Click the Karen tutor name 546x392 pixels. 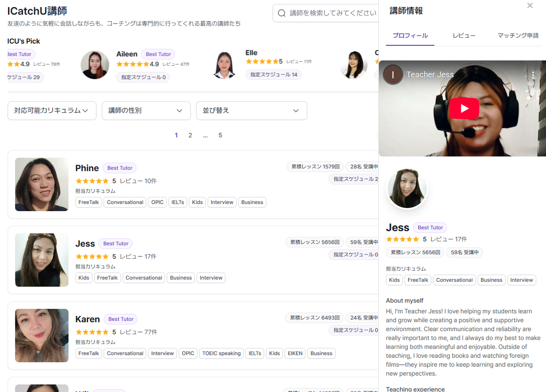(x=88, y=319)
